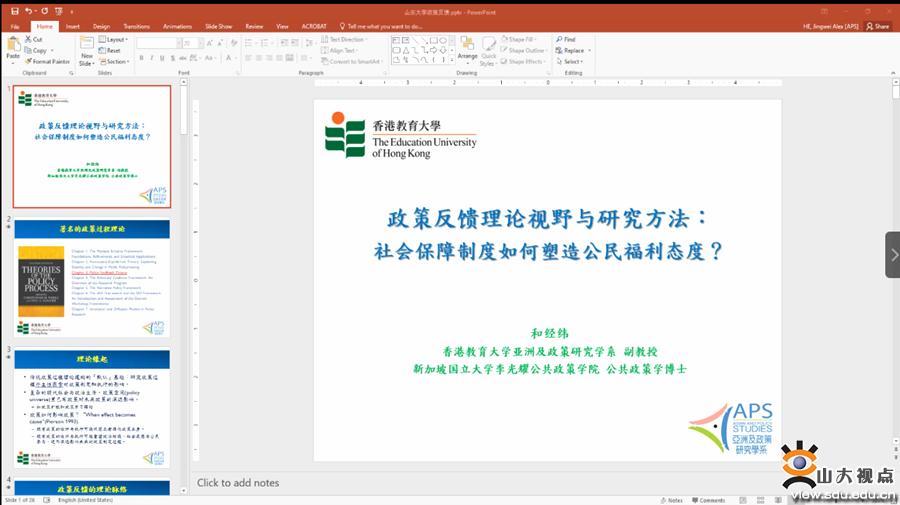Switch to Slide Sorter view in status bar
Image resolution: width=900 pixels, height=505 pixels.
click(x=761, y=500)
